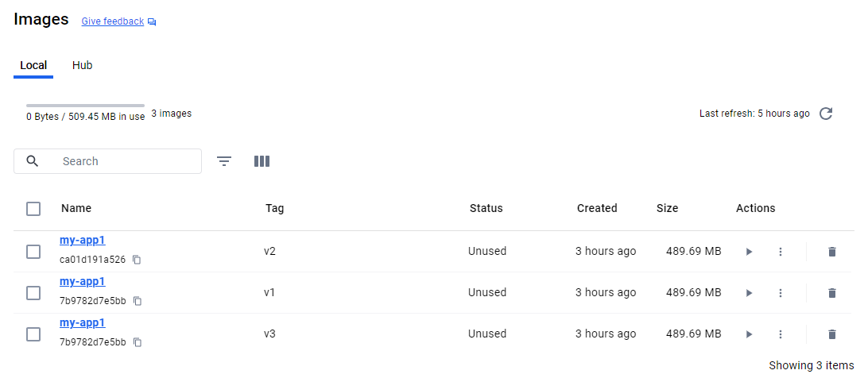
Task: Select the my-app1 v2 row checkbox
Action: tap(33, 252)
